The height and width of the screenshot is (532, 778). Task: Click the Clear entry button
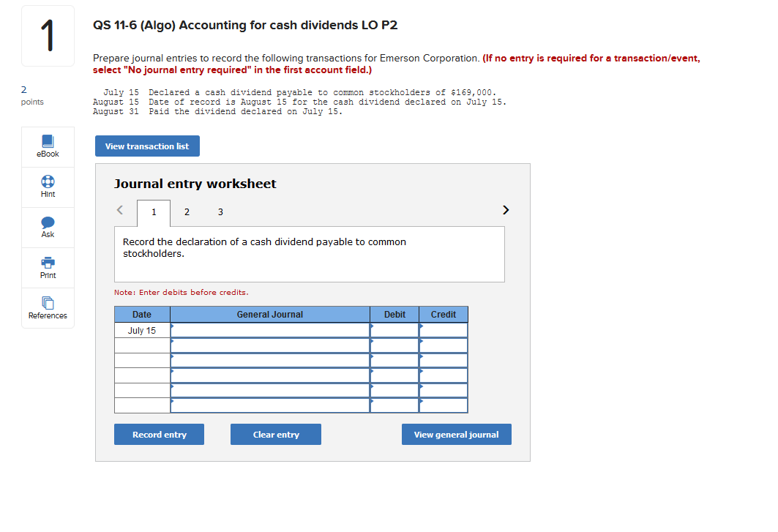click(x=275, y=434)
